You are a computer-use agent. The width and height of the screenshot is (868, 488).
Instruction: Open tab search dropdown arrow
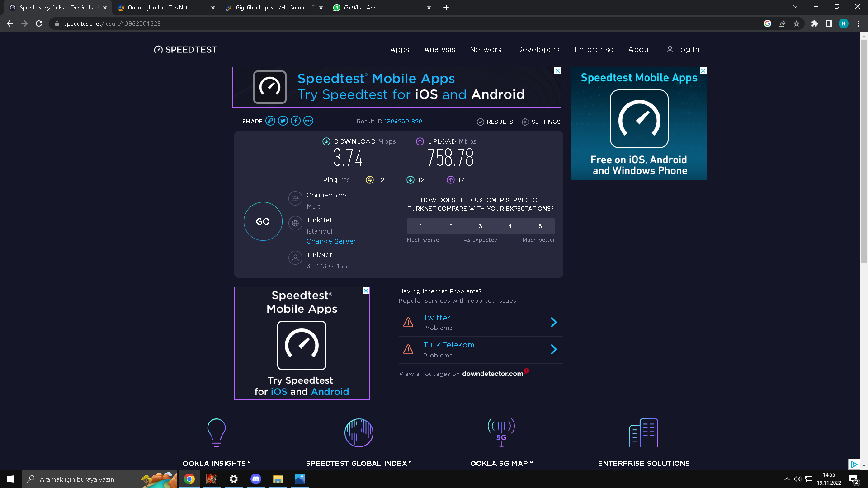(795, 6)
